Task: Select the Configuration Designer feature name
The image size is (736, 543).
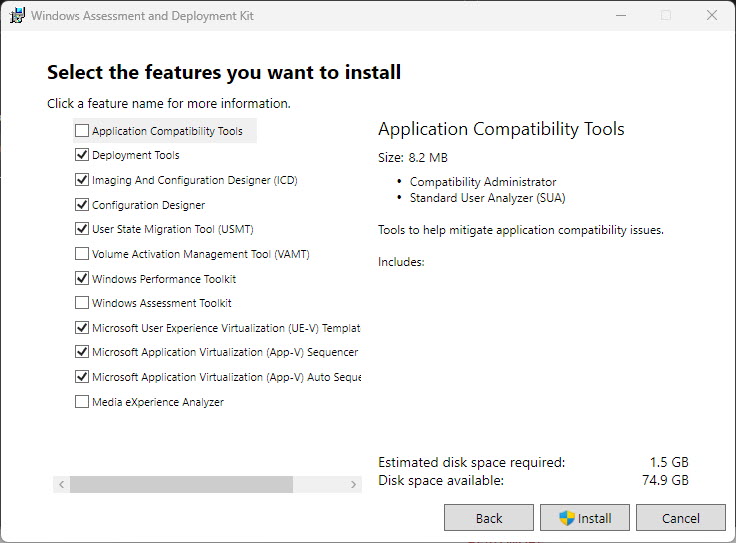Action: [148, 205]
